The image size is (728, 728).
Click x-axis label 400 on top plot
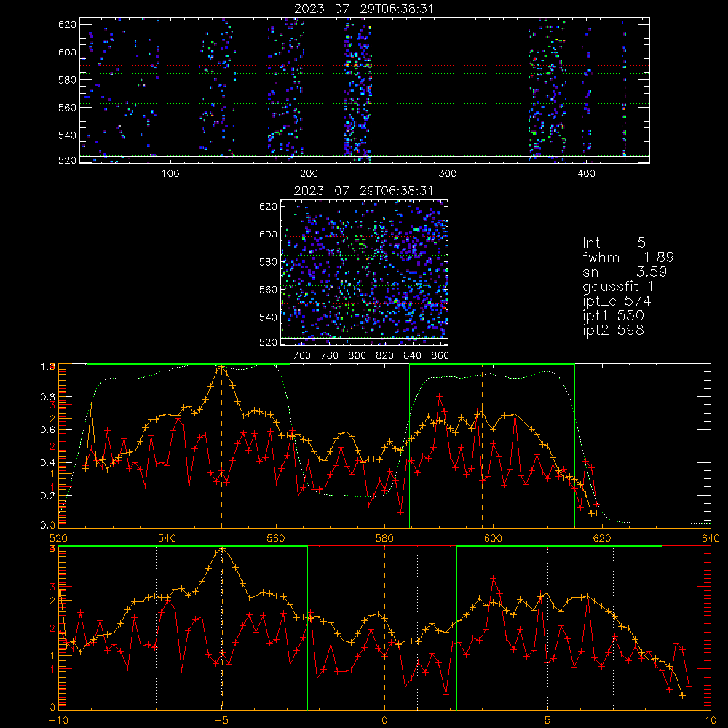(586, 173)
